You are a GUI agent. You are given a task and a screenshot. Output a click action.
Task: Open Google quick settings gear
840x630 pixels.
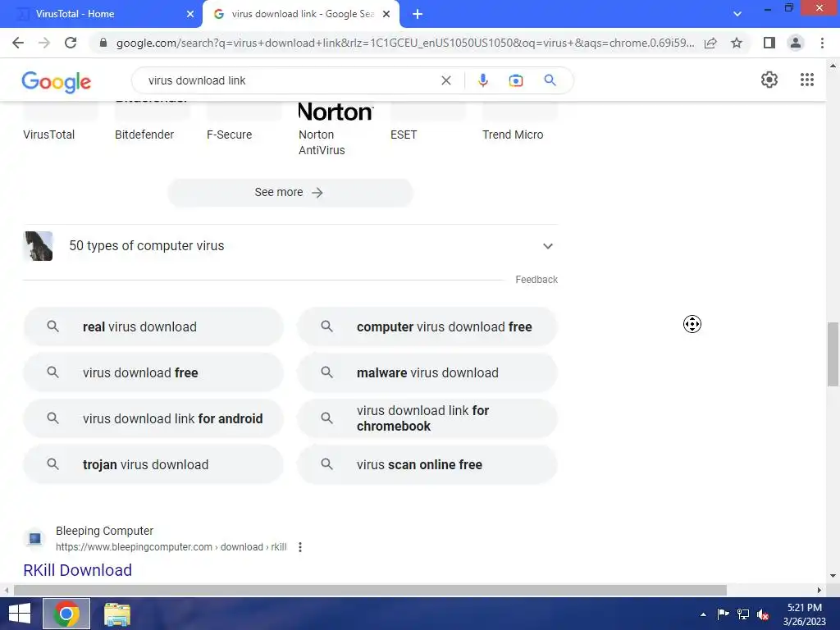pyautogui.click(x=769, y=80)
